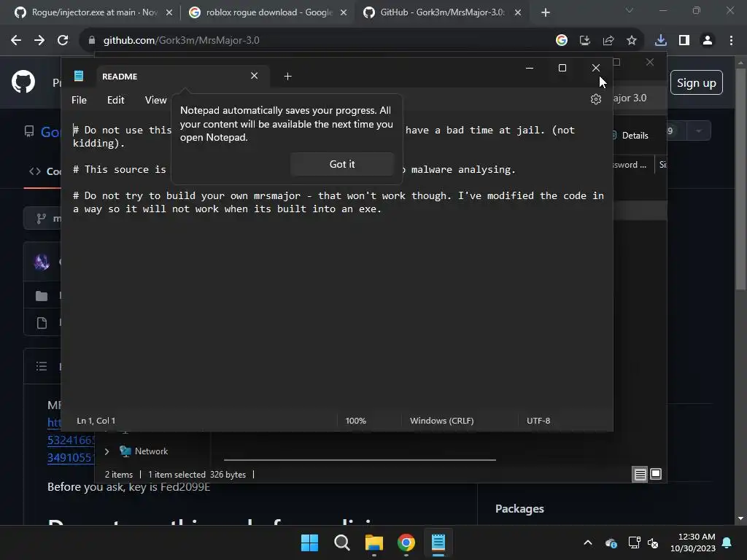Click the 1 item selected 326 bytes status
Image resolution: width=747 pixels, height=560 pixels.
click(x=197, y=474)
